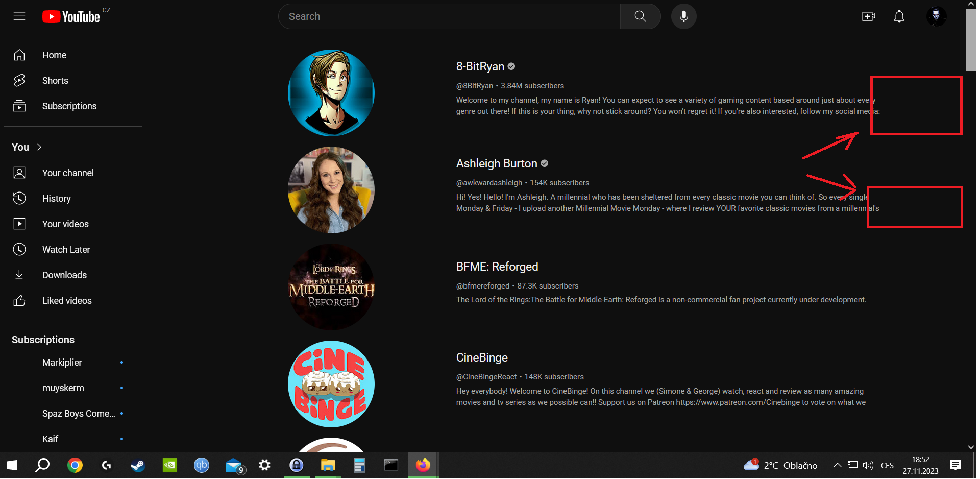The width and height of the screenshot is (980, 479).
Task: Click the '@bfmereforged' handle text
Action: (483, 286)
